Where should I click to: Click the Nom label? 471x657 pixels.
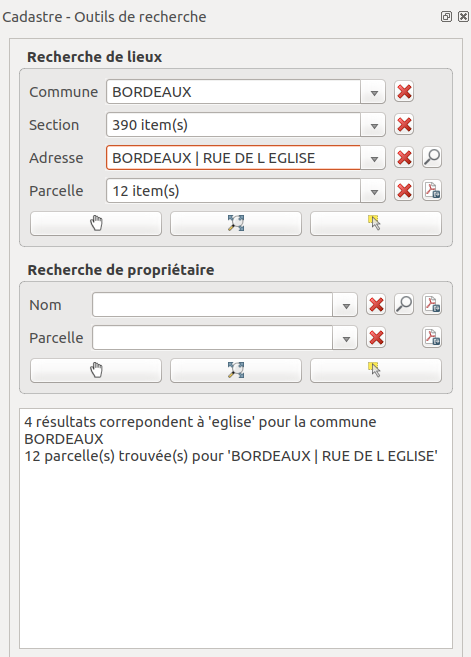(45, 305)
